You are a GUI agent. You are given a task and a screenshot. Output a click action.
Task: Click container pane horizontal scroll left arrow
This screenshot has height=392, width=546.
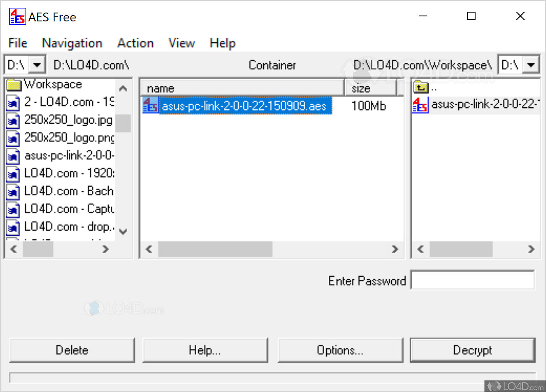pyautogui.click(x=149, y=249)
